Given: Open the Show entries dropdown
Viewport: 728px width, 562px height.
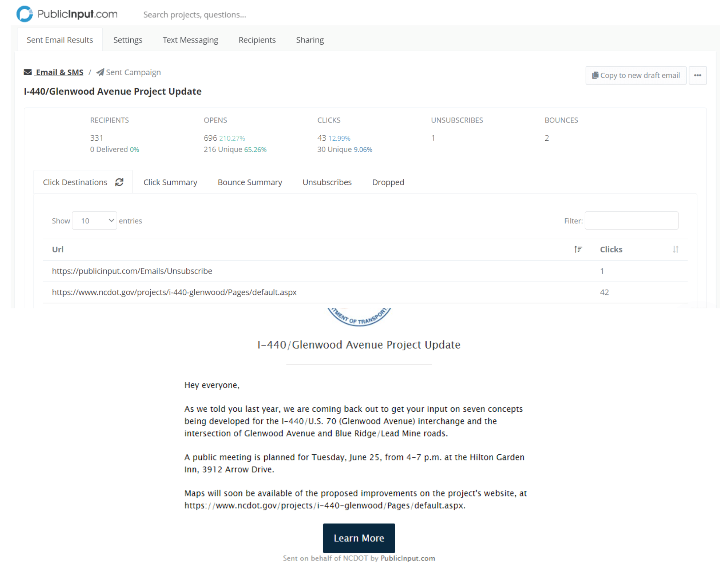Looking at the screenshot, I should [94, 220].
